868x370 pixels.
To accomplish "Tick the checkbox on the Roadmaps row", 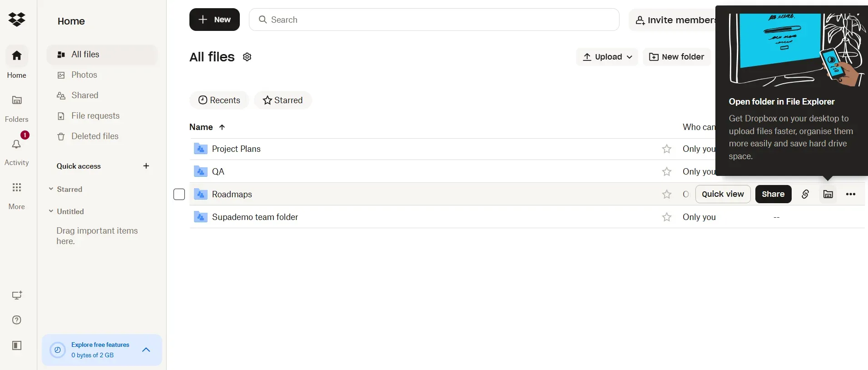I will pos(179,194).
